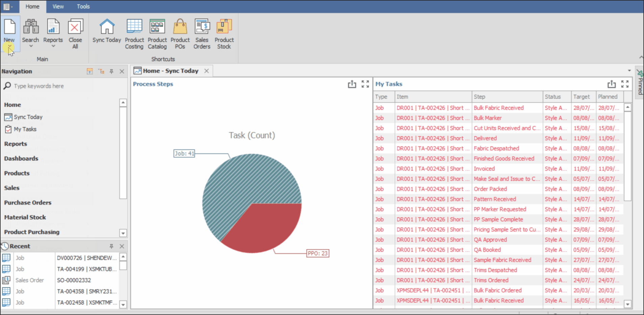The height and width of the screenshot is (315, 644).
Task: Expand Dashboards navigation group
Action: 21,159
